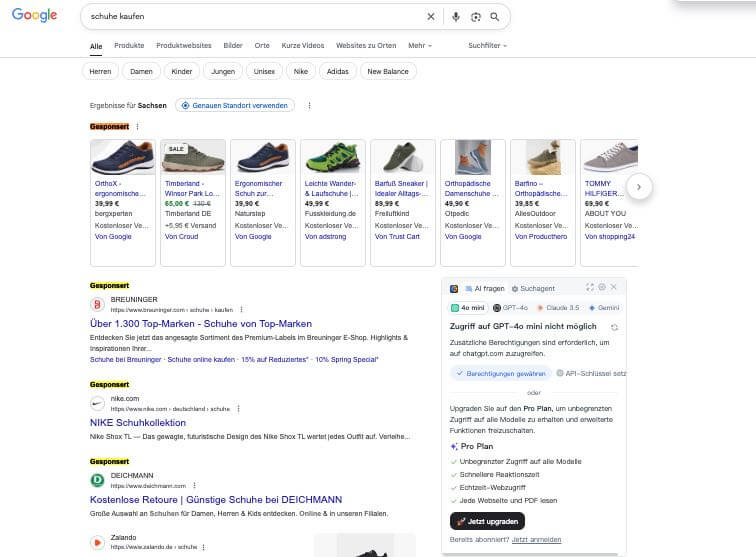Switch to the Produkte tab

pyautogui.click(x=129, y=45)
